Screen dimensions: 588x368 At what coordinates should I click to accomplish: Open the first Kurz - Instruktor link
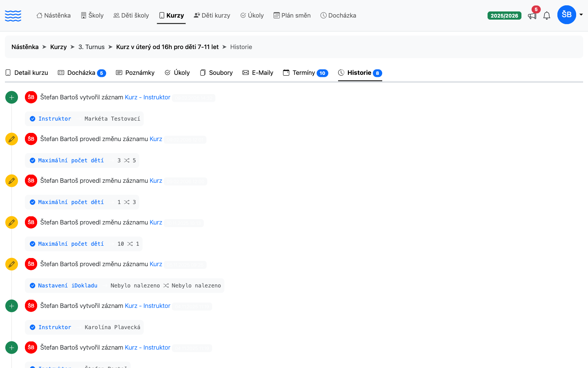[147, 97]
